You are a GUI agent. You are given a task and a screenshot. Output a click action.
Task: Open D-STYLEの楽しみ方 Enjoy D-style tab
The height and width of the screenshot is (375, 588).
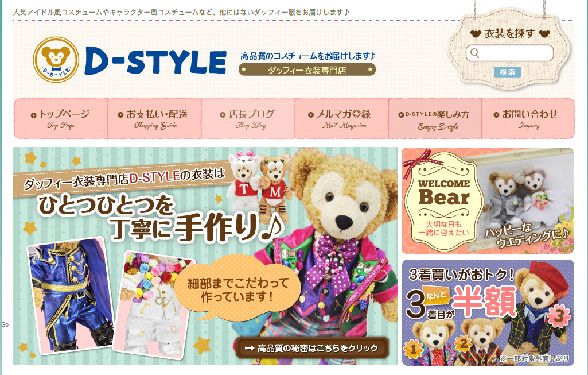tap(435, 119)
